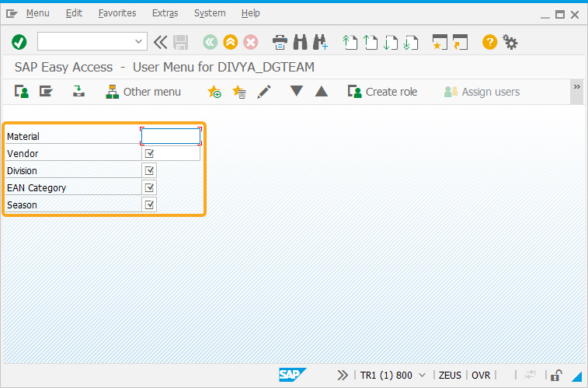Click the double-chevron collapse command field icon
Image resolution: width=588 pixels, height=388 pixels.
[x=161, y=43]
